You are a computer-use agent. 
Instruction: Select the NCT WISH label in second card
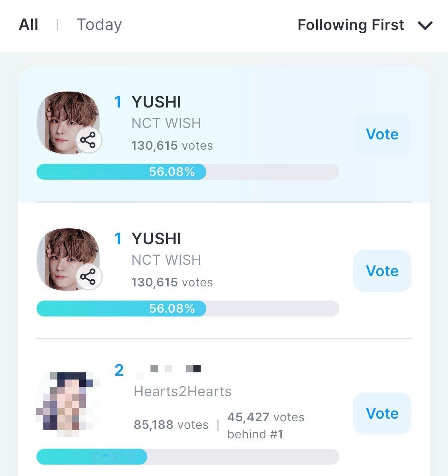166,260
